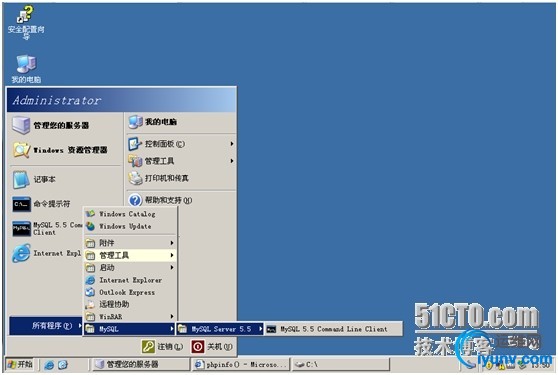This screenshot has height=375, width=558.
Task: Switch to phpinfo() taskbar window
Action: [x=241, y=364]
